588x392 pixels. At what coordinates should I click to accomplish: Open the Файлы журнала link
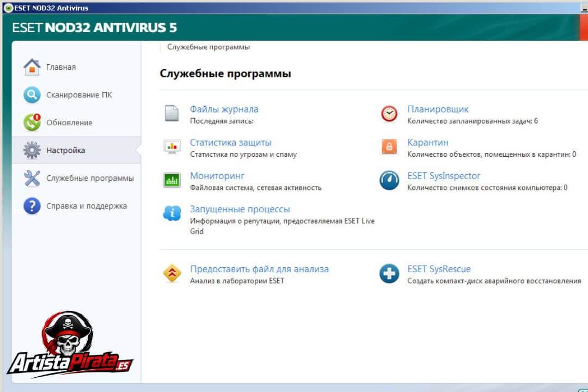pyautogui.click(x=224, y=109)
